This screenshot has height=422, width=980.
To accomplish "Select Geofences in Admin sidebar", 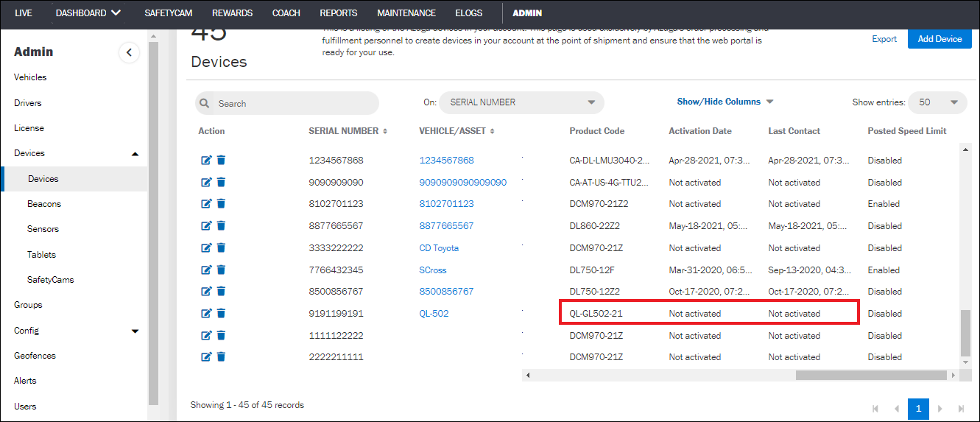I will (x=35, y=356).
